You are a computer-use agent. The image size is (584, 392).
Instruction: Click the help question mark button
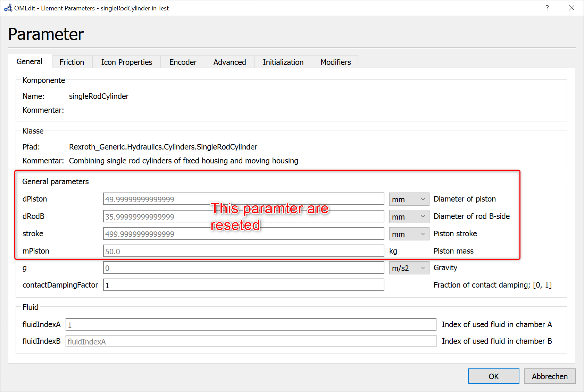[547, 8]
